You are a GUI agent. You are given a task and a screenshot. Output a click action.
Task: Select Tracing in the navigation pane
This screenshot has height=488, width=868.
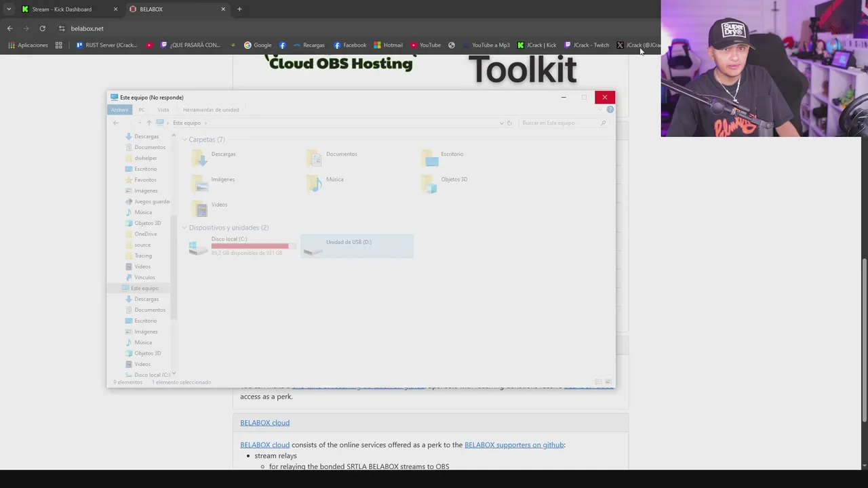coord(143,256)
